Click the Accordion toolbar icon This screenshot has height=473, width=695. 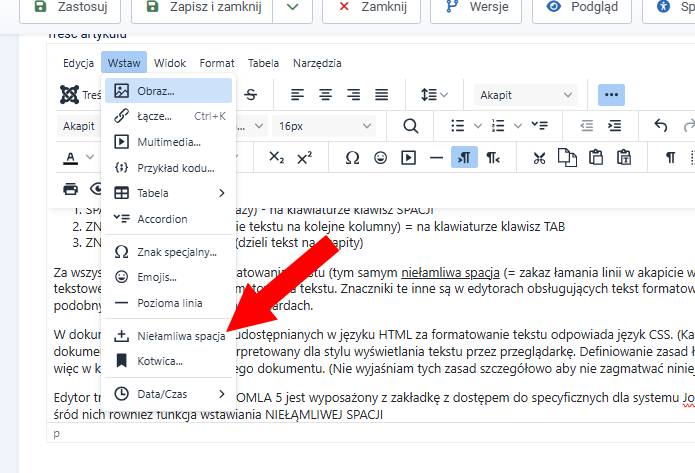[539, 126]
